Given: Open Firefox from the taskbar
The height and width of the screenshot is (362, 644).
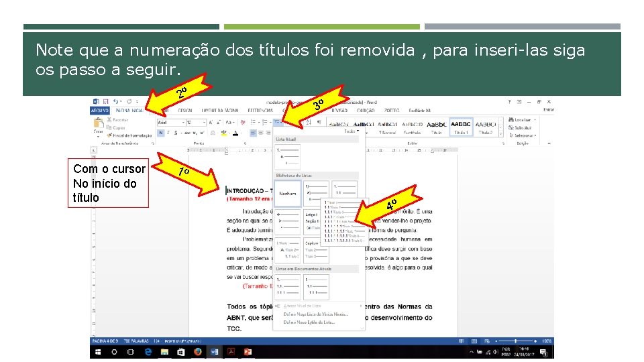Looking at the screenshot, I should pyautogui.click(x=197, y=352).
